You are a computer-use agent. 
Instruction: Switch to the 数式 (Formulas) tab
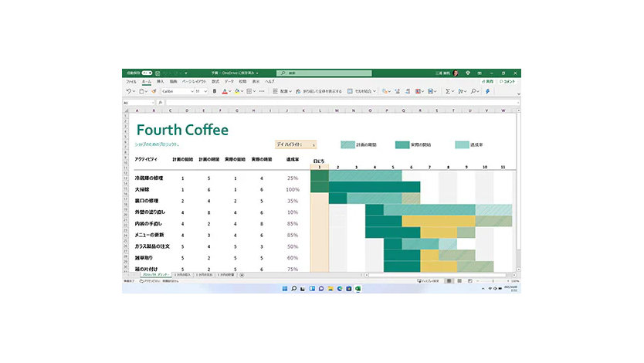215,82
